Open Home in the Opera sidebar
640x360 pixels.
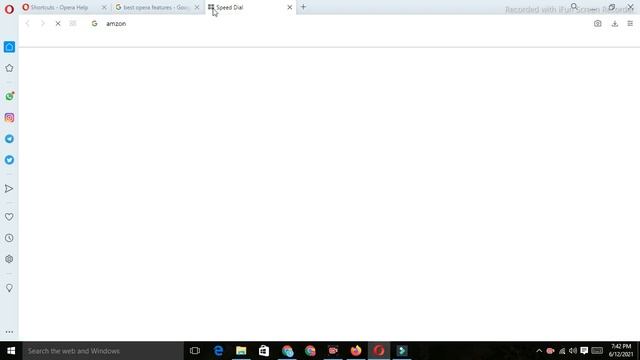pos(9,47)
